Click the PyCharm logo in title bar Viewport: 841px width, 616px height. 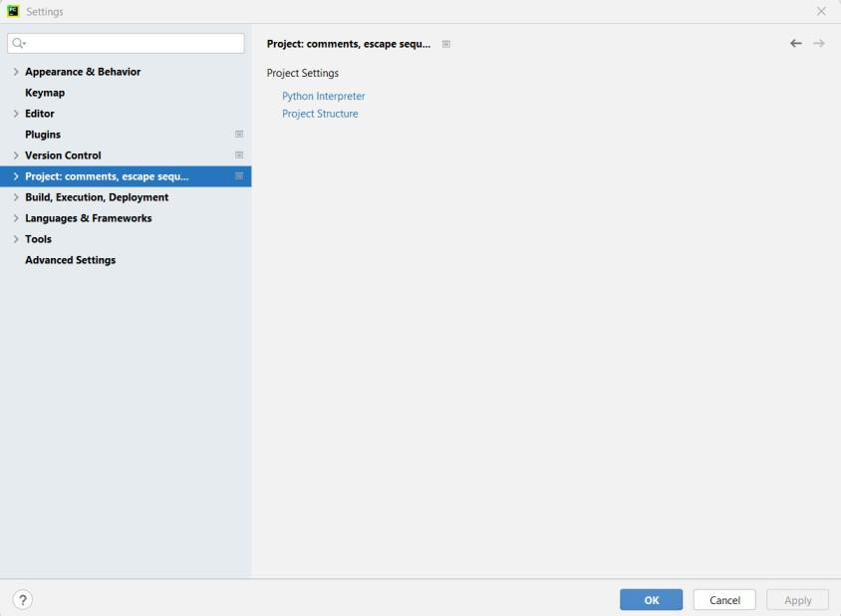[x=13, y=11]
